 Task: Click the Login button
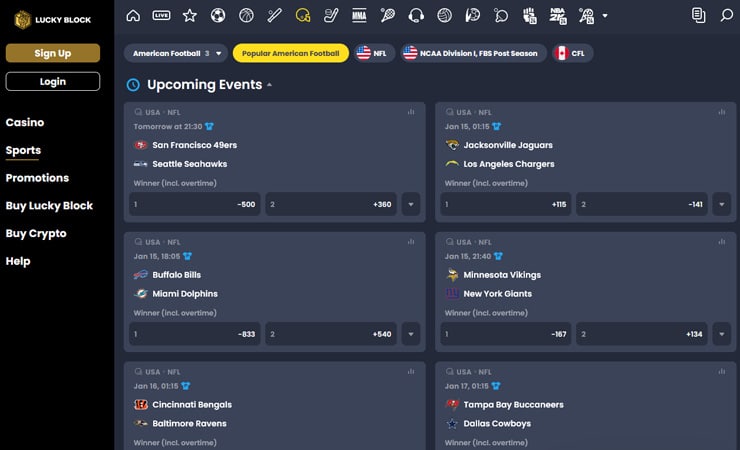click(x=53, y=81)
